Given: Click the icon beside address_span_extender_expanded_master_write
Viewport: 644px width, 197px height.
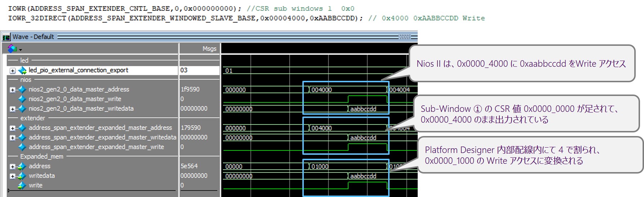Looking at the screenshot, I should click(22, 147).
